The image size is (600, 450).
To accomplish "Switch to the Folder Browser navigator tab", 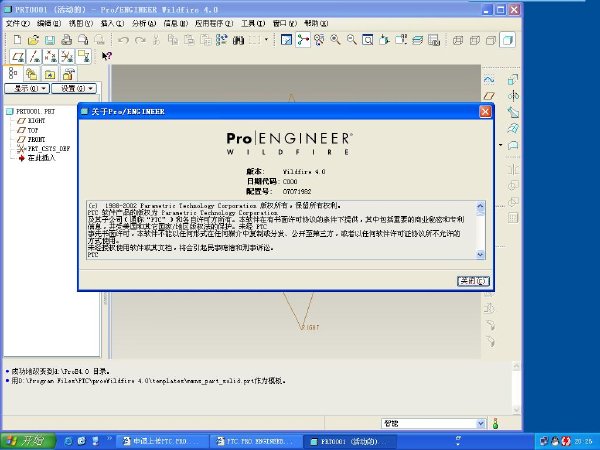I will pos(31,73).
